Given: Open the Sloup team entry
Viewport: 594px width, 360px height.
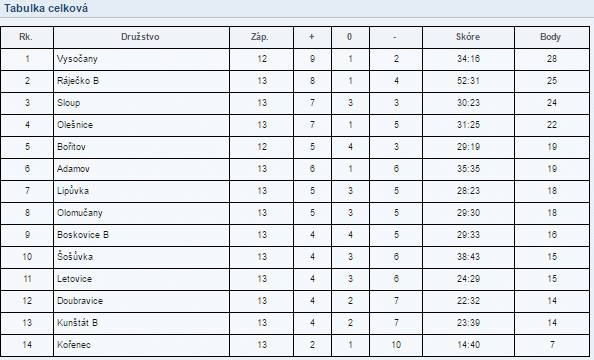Looking at the screenshot, I should coord(69,103).
